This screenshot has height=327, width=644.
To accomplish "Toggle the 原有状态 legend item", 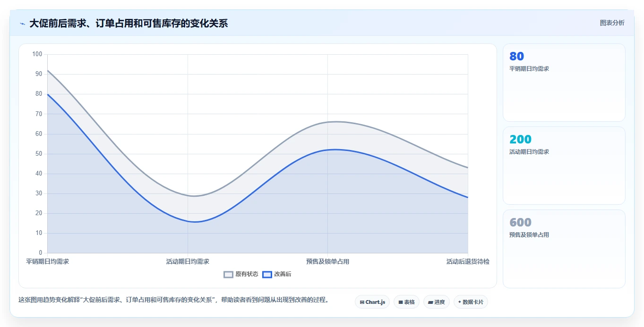I will 241,274.
